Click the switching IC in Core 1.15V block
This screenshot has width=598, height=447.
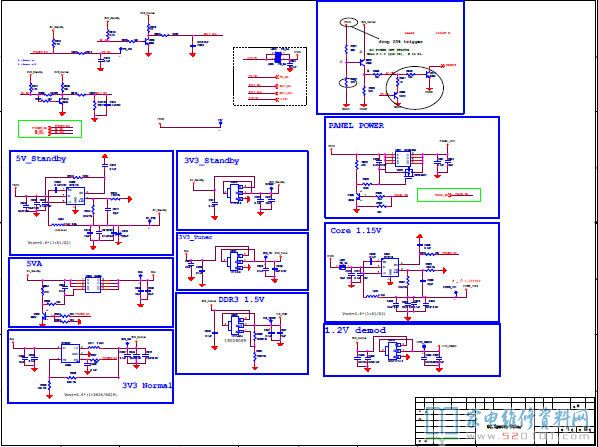[389, 268]
